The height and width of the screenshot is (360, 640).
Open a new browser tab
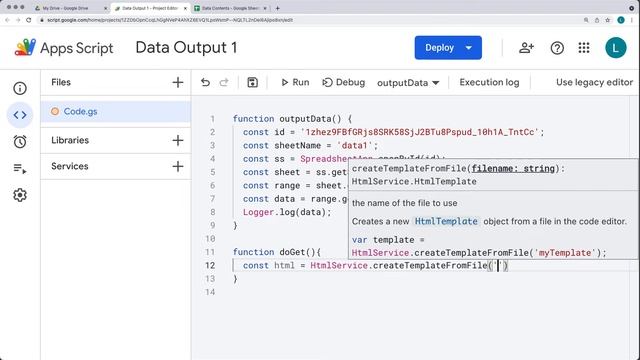(278, 8)
